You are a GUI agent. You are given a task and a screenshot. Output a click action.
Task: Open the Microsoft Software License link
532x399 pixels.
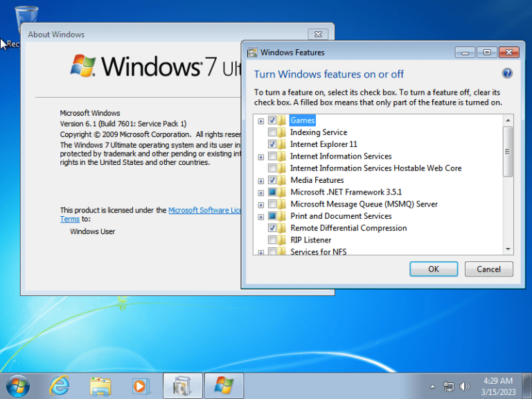tap(204, 210)
